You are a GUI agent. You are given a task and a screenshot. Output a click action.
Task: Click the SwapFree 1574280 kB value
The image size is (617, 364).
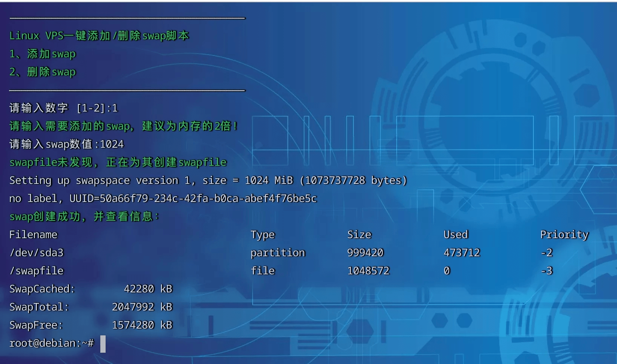click(142, 325)
